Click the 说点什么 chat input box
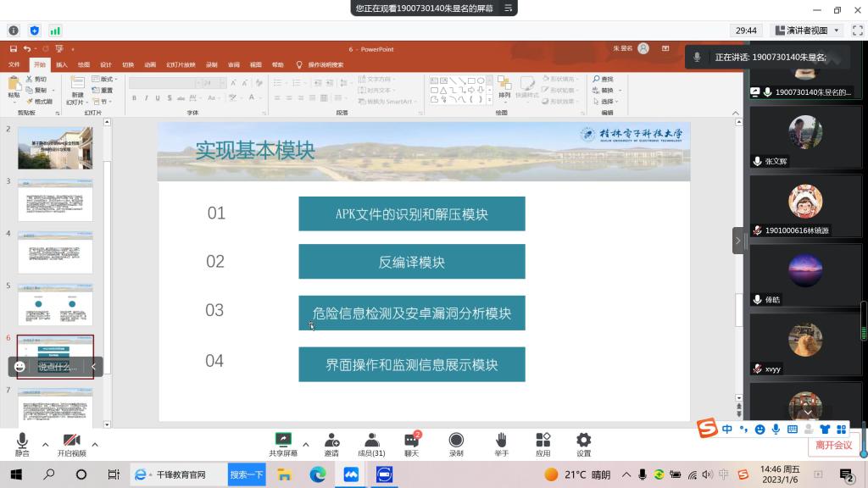 pos(58,367)
